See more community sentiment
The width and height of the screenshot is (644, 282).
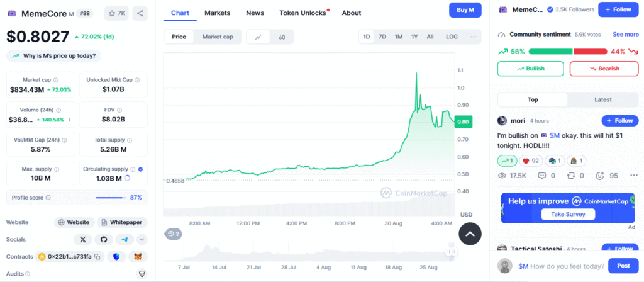pyautogui.click(x=626, y=35)
